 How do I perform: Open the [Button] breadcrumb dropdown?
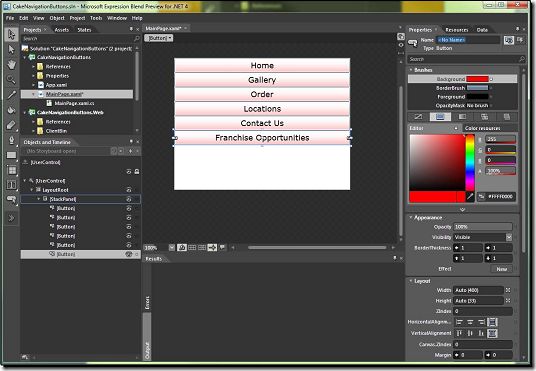click(159, 38)
